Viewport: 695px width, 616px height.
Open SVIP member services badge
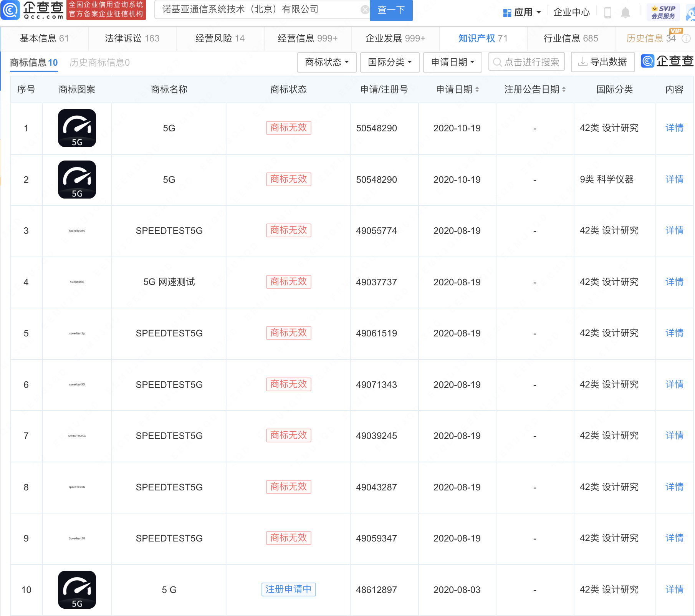coord(663,12)
